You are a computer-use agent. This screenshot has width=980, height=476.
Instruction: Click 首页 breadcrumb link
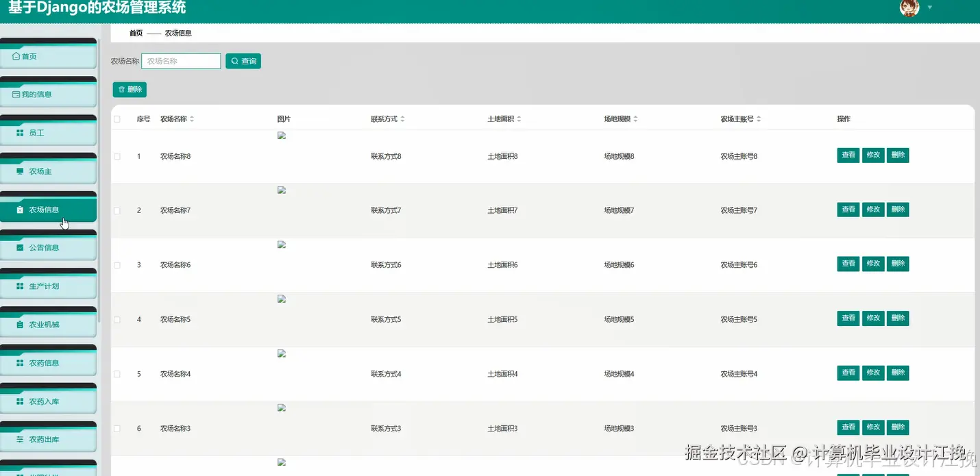[x=136, y=33]
